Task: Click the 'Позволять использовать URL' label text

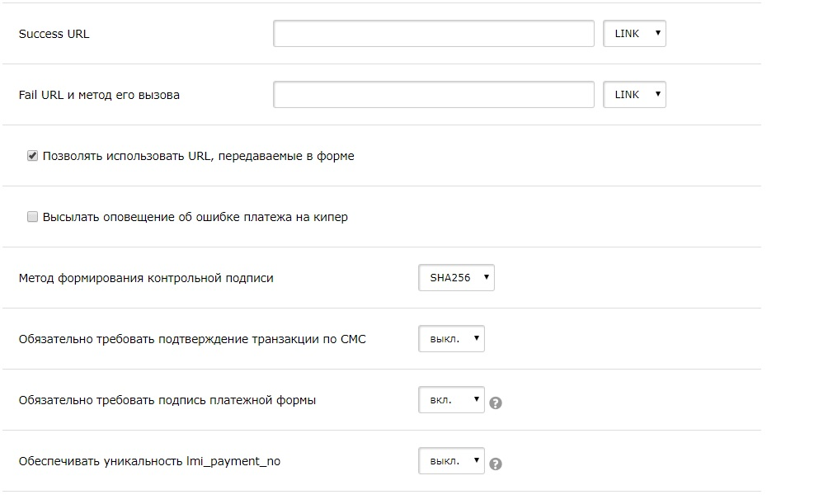Action: point(198,156)
